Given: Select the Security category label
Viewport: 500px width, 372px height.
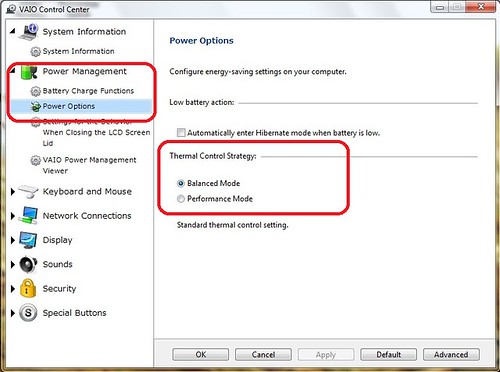Looking at the screenshot, I should tap(59, 289).
